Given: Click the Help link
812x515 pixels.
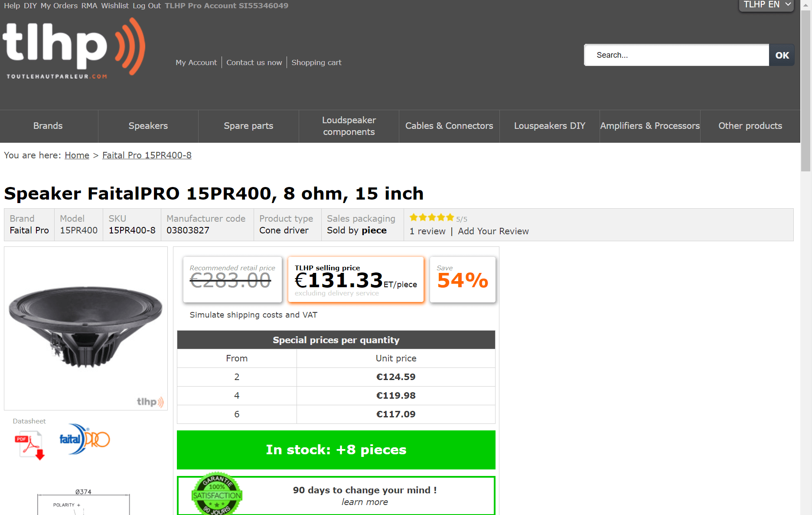Looking at the screenshot, I should coord(12,6).
